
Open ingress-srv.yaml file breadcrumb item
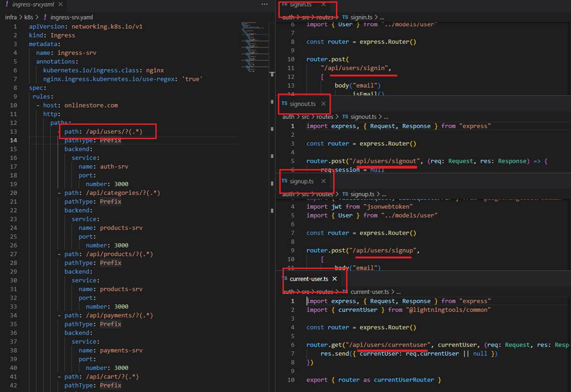71,17
